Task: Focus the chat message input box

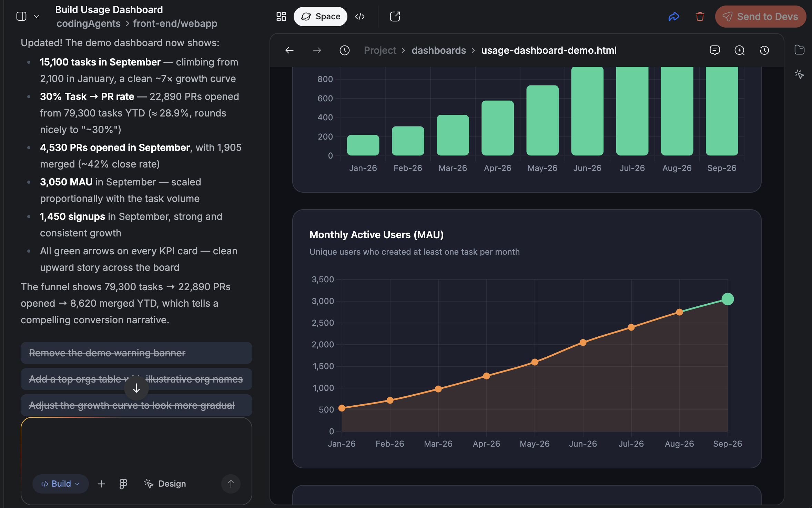Action: pyautogui.click(x=136, y=445)
